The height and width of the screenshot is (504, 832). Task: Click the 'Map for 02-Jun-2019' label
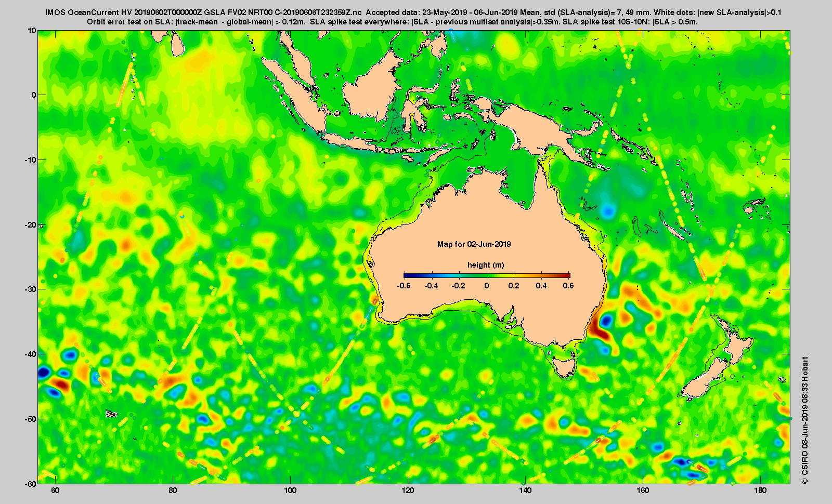(474, 244)
